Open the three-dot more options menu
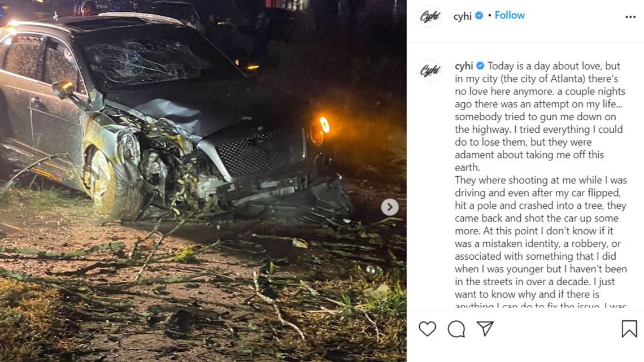 630,17
